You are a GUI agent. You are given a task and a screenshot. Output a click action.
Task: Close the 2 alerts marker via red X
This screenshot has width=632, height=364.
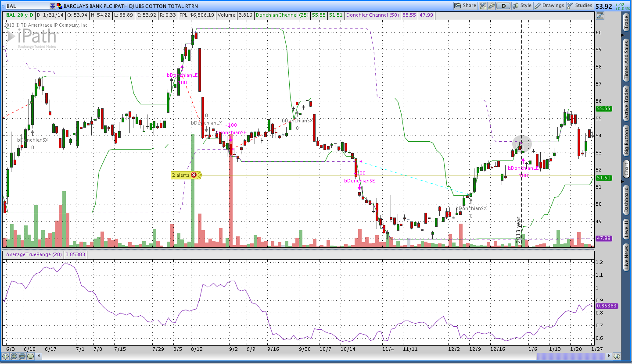194,175
